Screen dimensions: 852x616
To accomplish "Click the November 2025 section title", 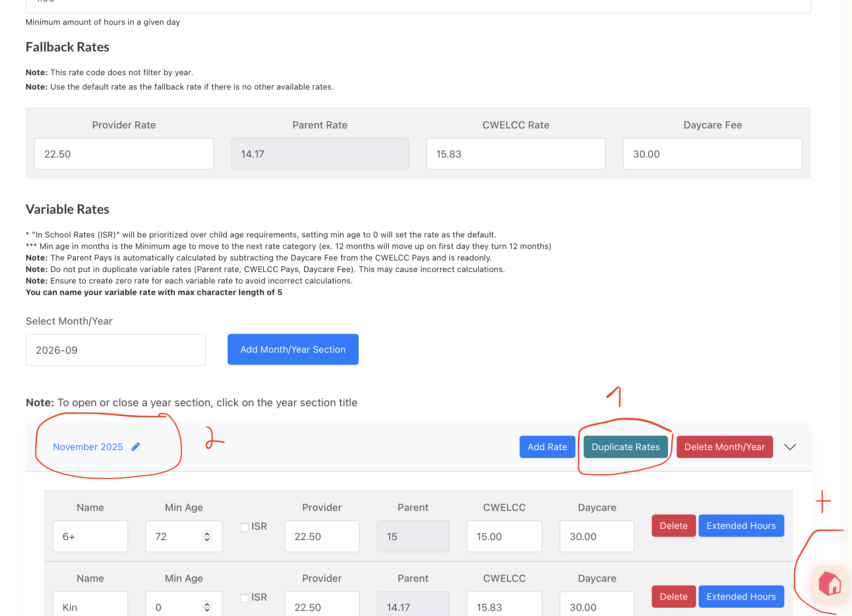I will tap(88, 447).
